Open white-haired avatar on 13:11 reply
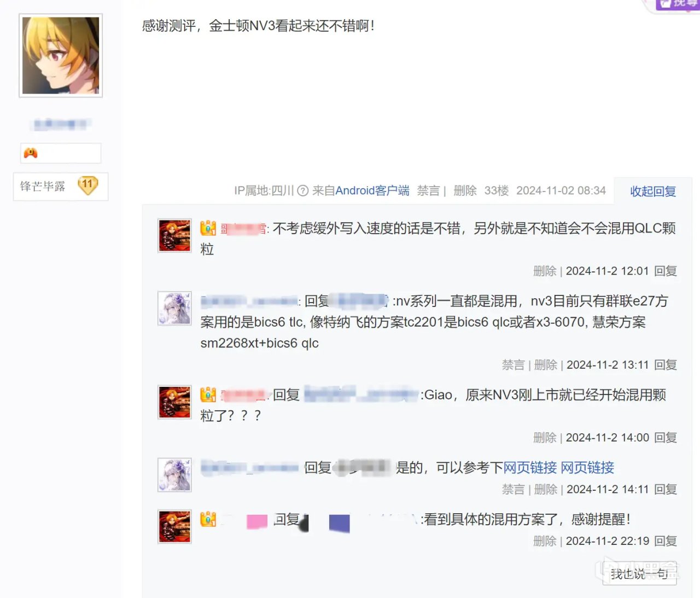The image size is (700, 598). click(x=174, y=308)
